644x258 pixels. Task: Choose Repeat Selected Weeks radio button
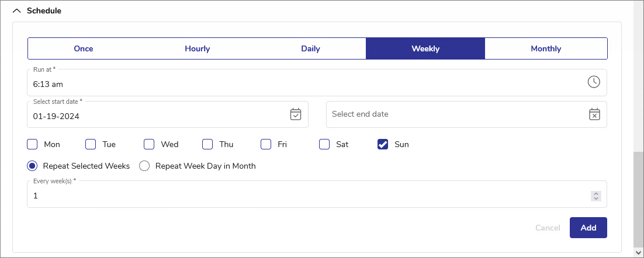coord(33,166)
